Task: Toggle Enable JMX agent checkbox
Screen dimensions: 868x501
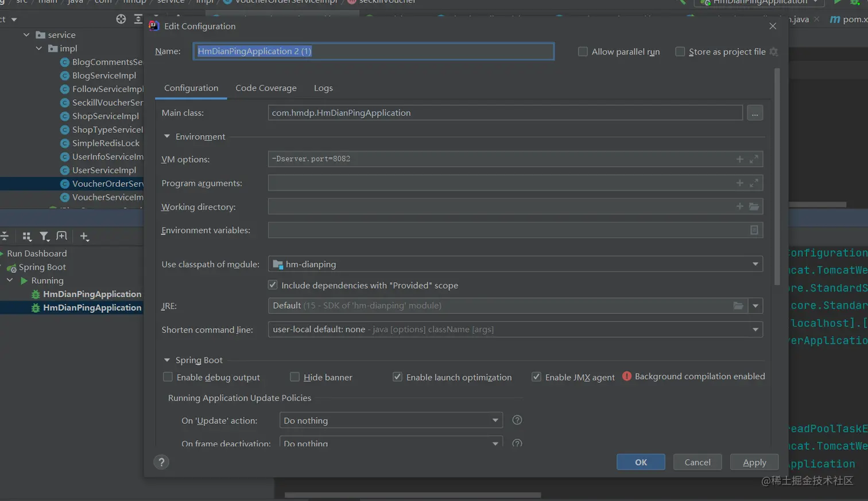Action: (x=536, y=377)
